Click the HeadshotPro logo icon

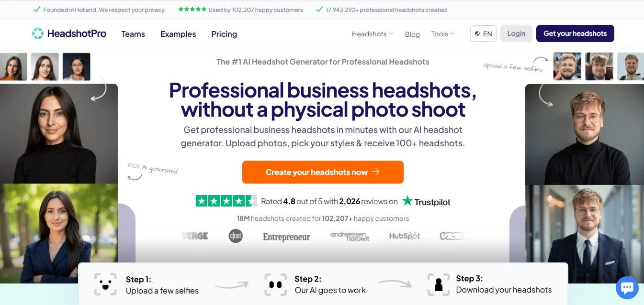[x=37, y=33]
